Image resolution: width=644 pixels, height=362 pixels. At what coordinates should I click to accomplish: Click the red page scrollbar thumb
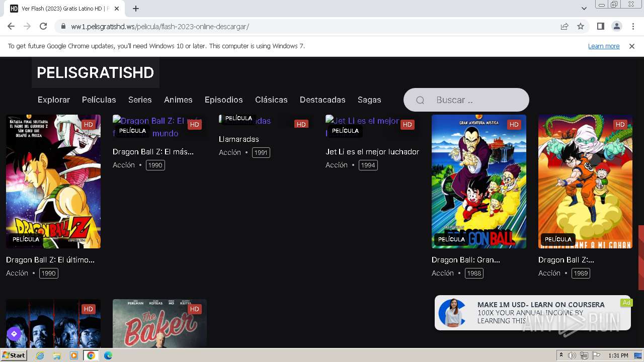641,257
